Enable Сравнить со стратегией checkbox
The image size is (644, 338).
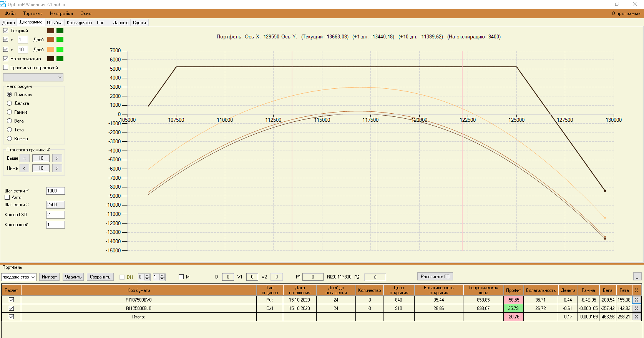6,68
